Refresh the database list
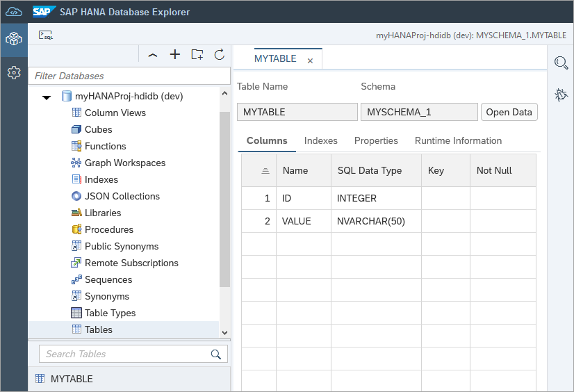Image resolution: width=574 pixels, height=392 pixels. 220,54
